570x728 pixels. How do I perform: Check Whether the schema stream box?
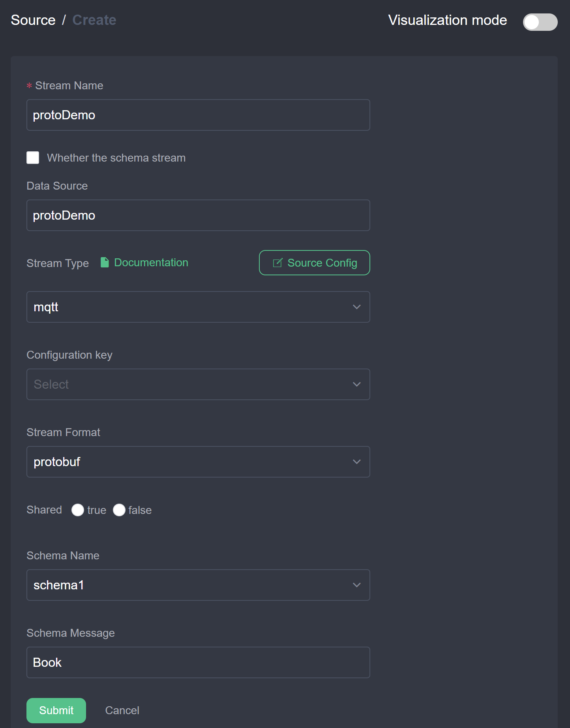[x=33, y=158]
